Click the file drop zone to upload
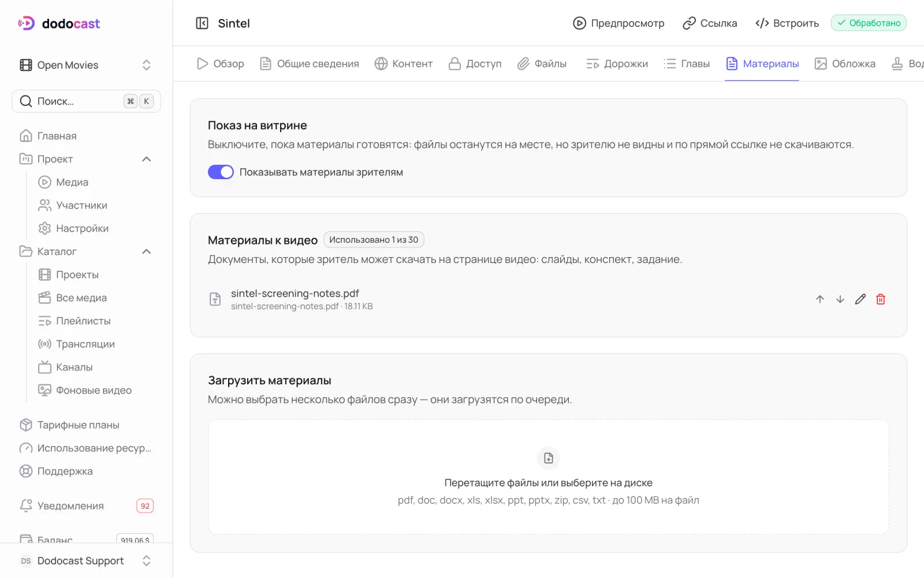Image resolution: width=924 pixels, height=578 pixels. click(x=549, y=477)
